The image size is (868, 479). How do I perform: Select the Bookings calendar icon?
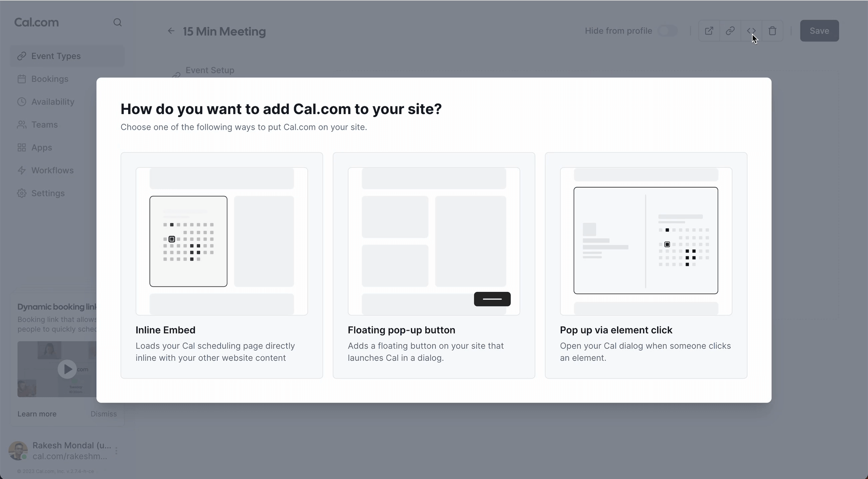(22, 79)
